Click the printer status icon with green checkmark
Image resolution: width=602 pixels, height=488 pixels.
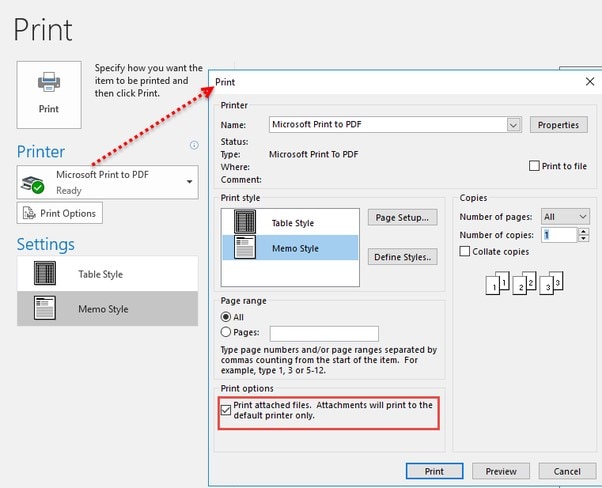[x=32, y=185]
